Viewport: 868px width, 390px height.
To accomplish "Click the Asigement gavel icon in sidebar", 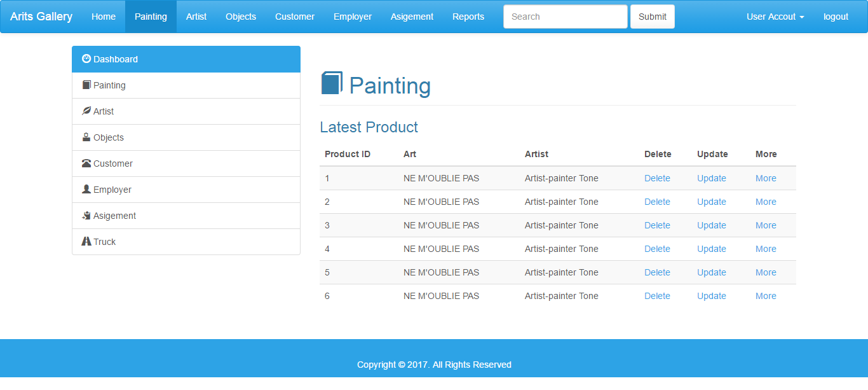I will click(86, 215).
